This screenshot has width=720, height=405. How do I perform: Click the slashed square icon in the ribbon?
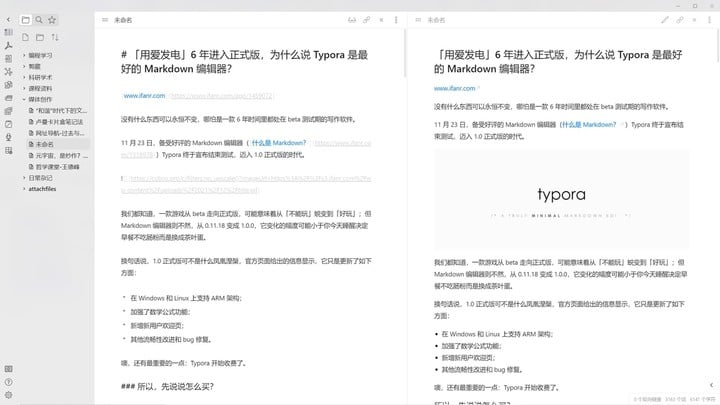coord(8,124)
